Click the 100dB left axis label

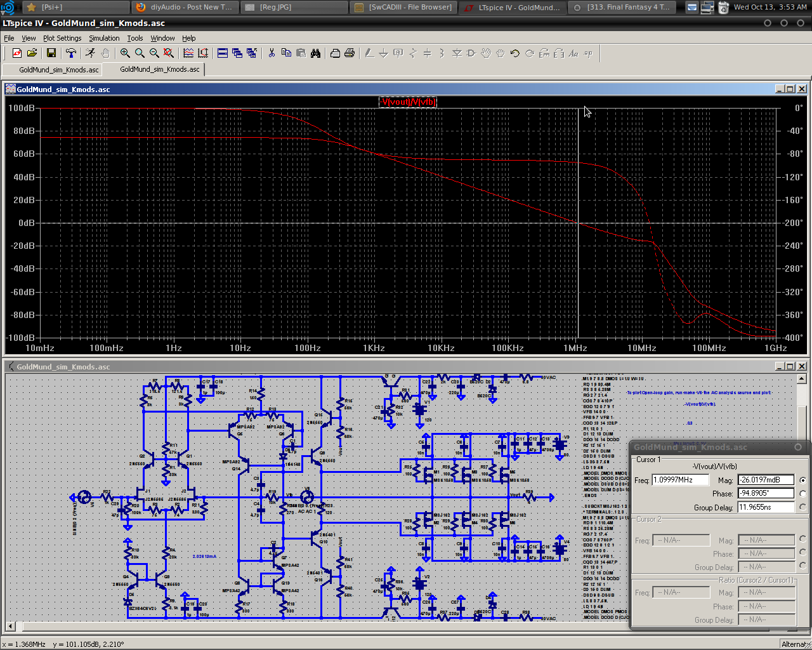(x=22, y=108)
